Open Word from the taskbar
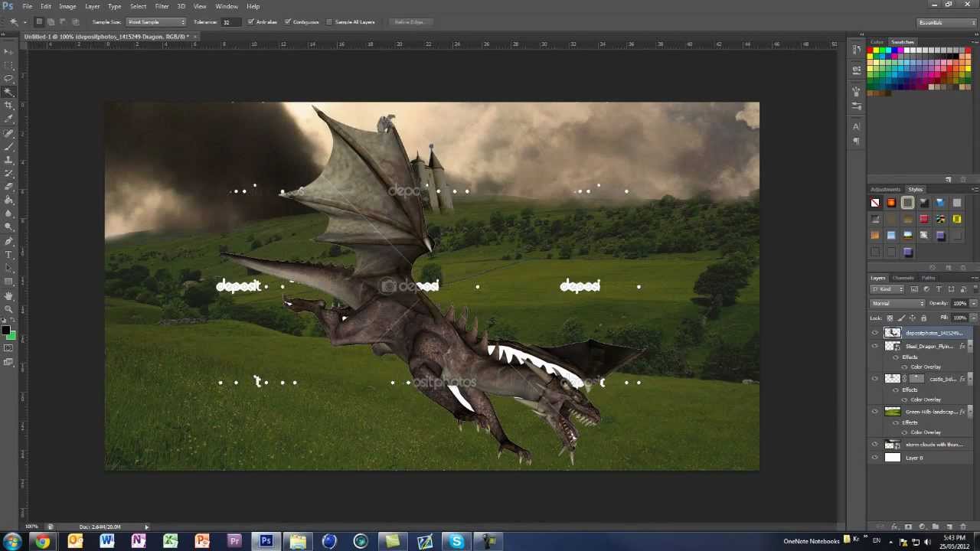The height and width of the screenshot is (551, 980). [x=106, y=542]
